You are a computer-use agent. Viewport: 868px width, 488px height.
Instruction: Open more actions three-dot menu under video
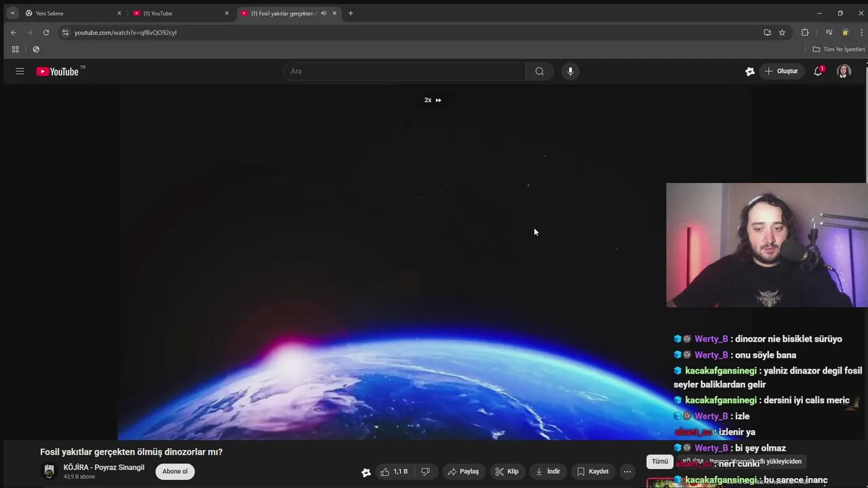coord(627,472)
